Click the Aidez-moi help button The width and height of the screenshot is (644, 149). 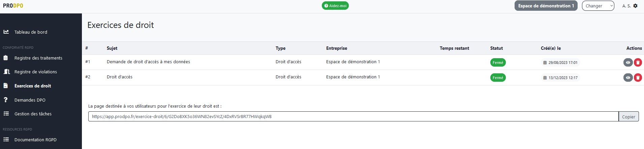click(x=335, y=6)
